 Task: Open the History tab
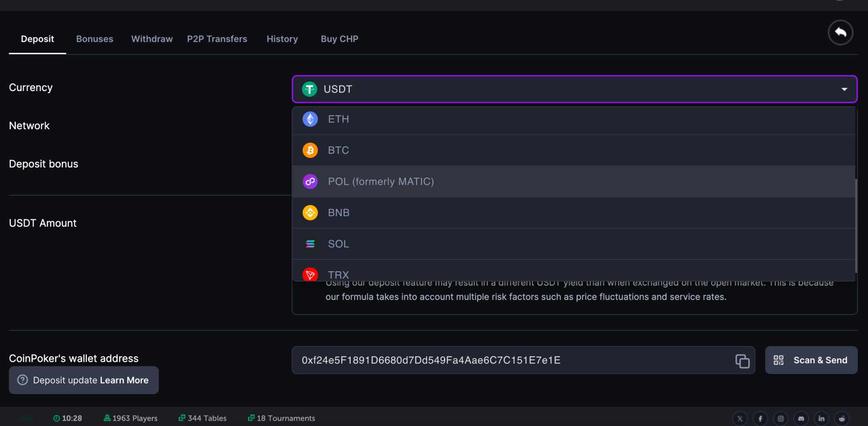(x=282, y=39)
